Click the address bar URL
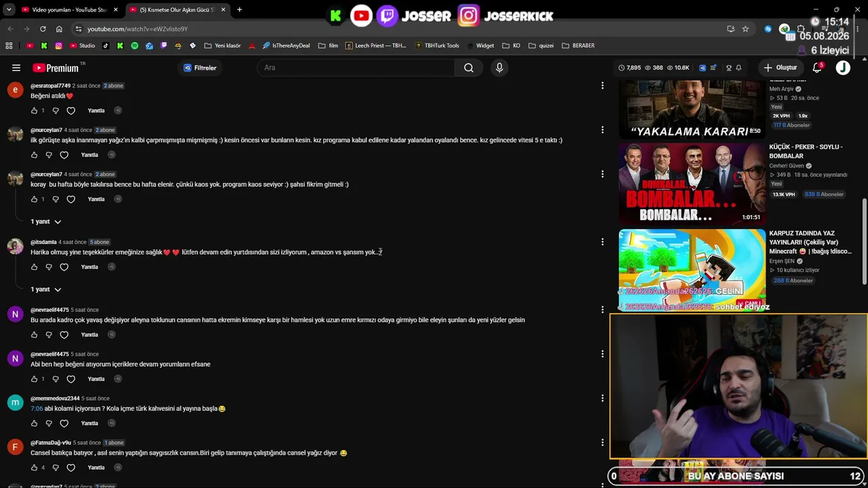This screenshot has width=868, height=488. [138, 29]
